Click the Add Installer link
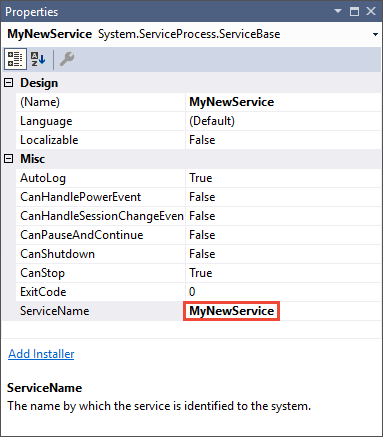 [41, 354]
